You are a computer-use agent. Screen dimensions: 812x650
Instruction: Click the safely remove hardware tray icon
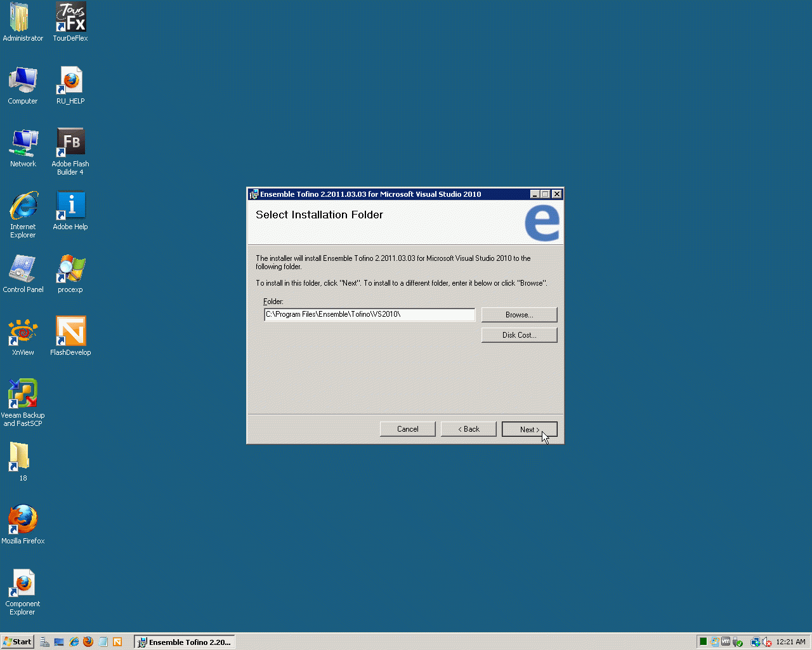(737, 642)
